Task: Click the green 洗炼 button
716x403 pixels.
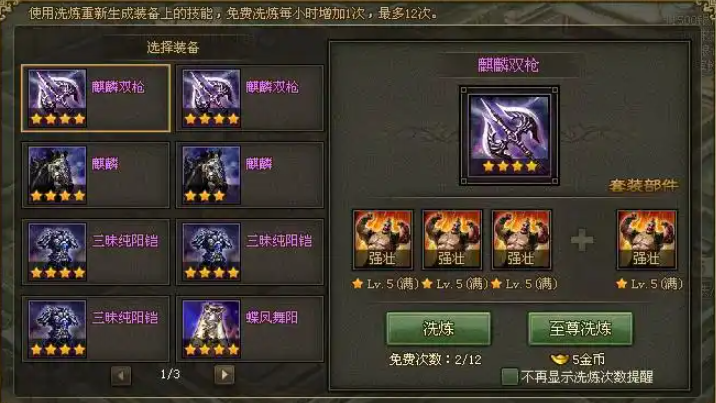Action: point(438,329)
